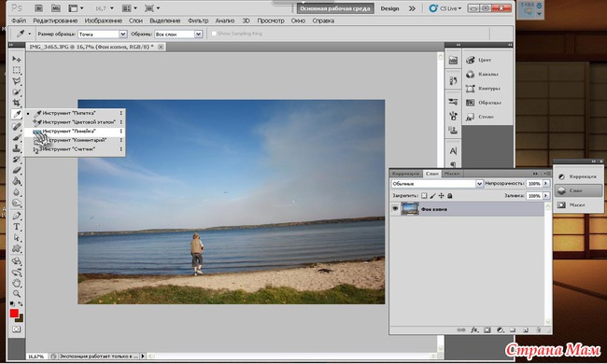The image size is (607, 364).
Task: Select the Pen tool
Action: tap(16, 216)
